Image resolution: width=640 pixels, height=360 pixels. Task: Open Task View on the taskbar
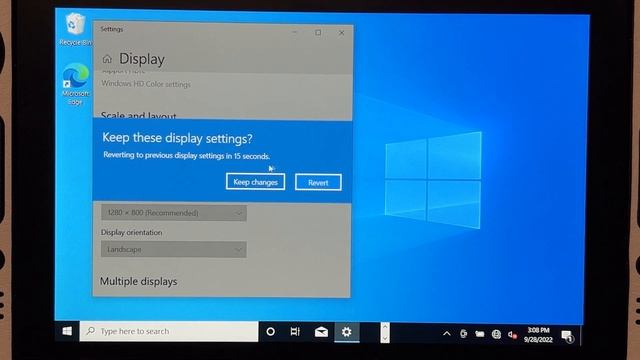(x=295, y=332)
